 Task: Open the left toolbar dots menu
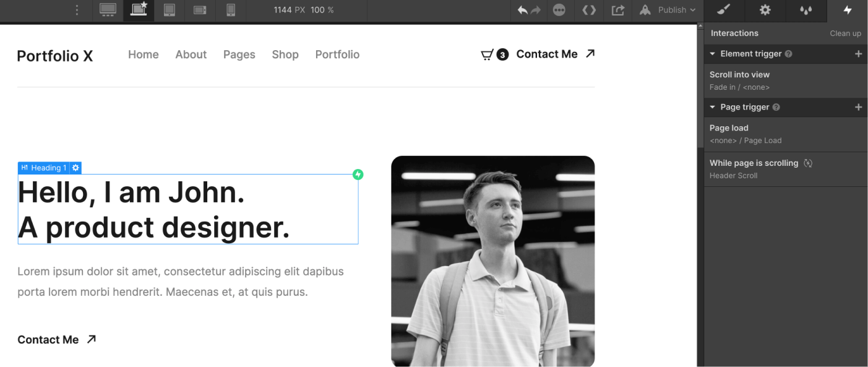pyautogui.click(x=76, y=10)
